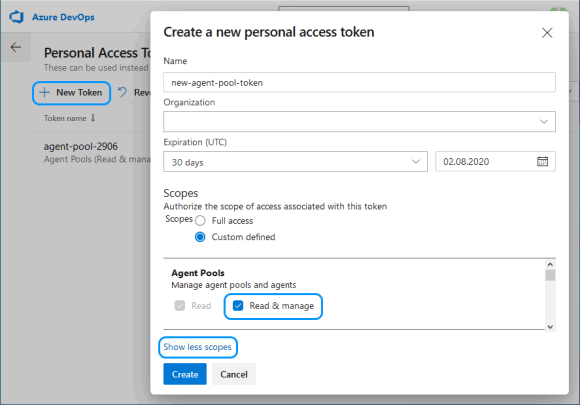
Task: Click the disabled Read checkbox
Action: tap(180, 306)
